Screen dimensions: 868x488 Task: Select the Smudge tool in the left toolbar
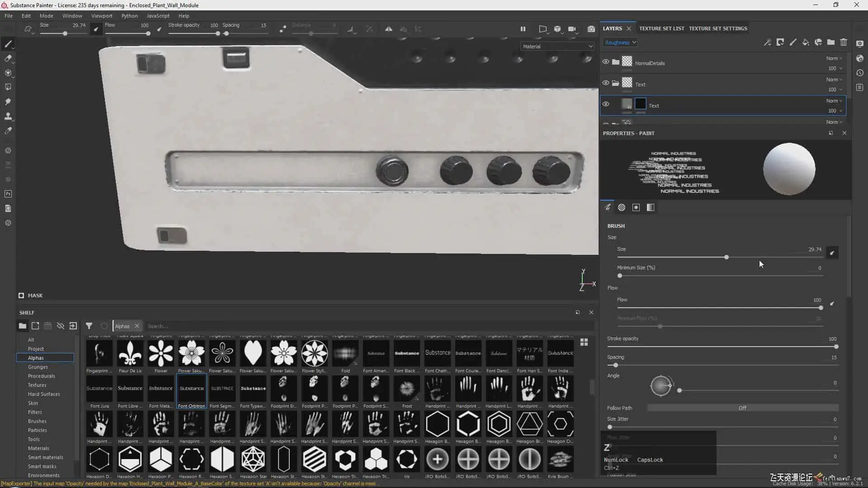(8, 102)
